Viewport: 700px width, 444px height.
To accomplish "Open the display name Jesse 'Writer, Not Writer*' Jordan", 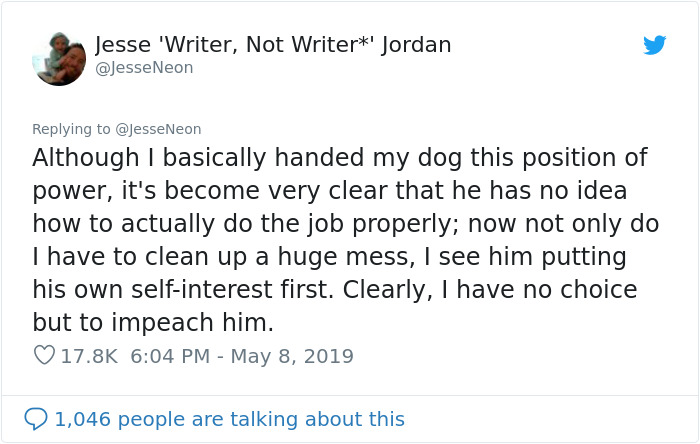I will coord(273,45).
